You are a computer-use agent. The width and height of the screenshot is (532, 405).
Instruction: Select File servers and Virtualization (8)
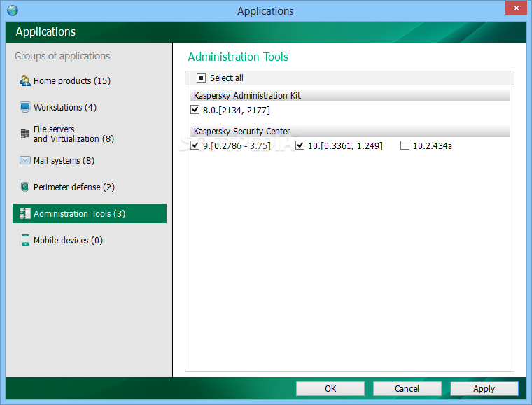click(89, 134)
